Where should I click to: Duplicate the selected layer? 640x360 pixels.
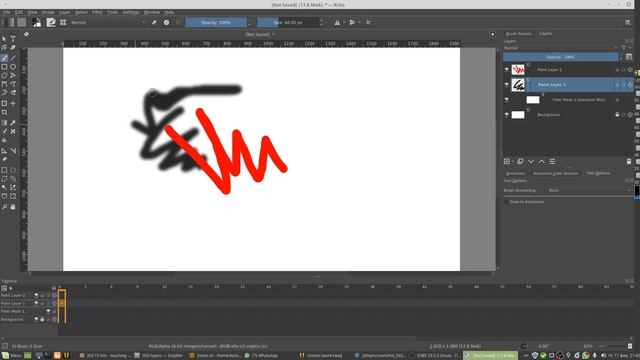pyautogui.click(x=520, y=161)
